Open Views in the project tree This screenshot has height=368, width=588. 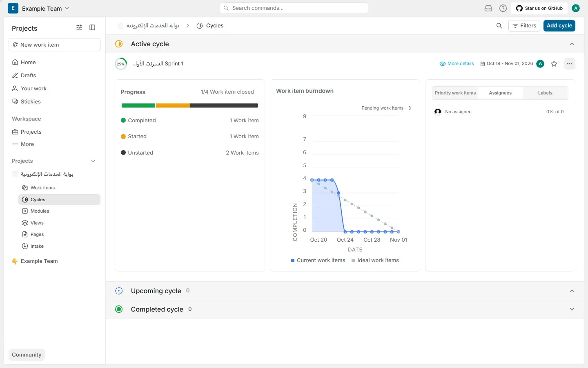coord(59,223)
